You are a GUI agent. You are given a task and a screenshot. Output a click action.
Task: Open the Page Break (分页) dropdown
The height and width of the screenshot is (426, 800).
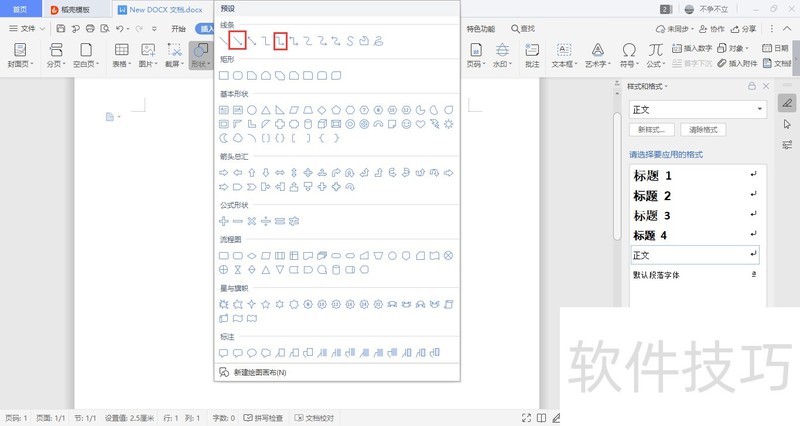click(56, 55)
